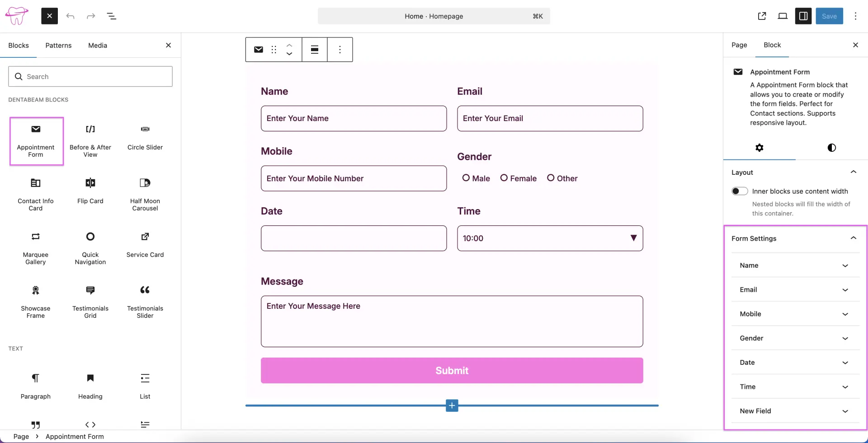Click the pink Submit button
This screenshot has width=868, height=443.
452,371
